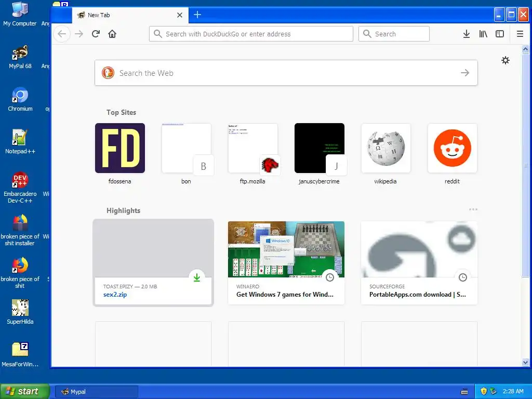Click the Search the Web field

[x=286, y=73]
